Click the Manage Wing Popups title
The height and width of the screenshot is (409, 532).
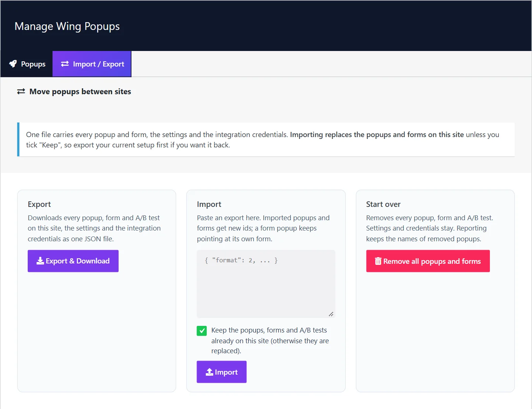pyautogui.click(x=67, y=27)
